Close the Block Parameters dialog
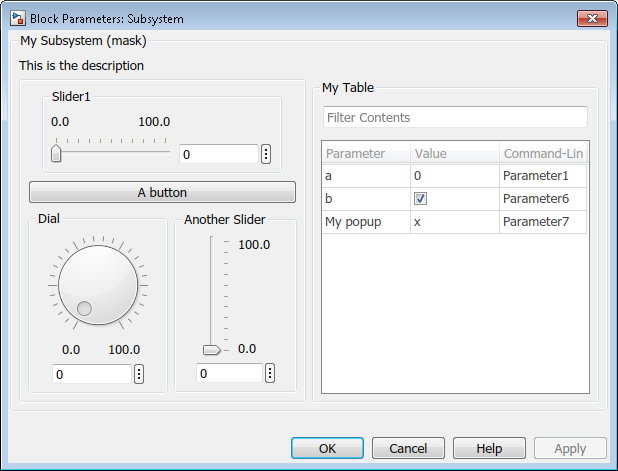618x471 pixels. [x=592, y=18]
